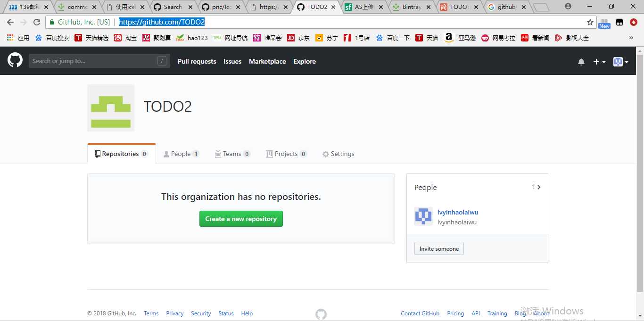This screenshot has height=321, width=644.
Task: Click the Chrome profile person icon
Action: point(568,7)
